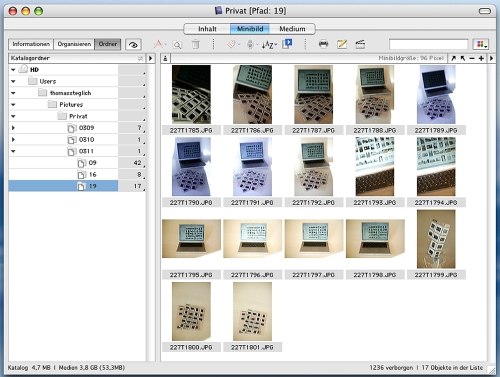
Task: Open the color grid dropdown beside search field
Action: [x=481, y=44]
